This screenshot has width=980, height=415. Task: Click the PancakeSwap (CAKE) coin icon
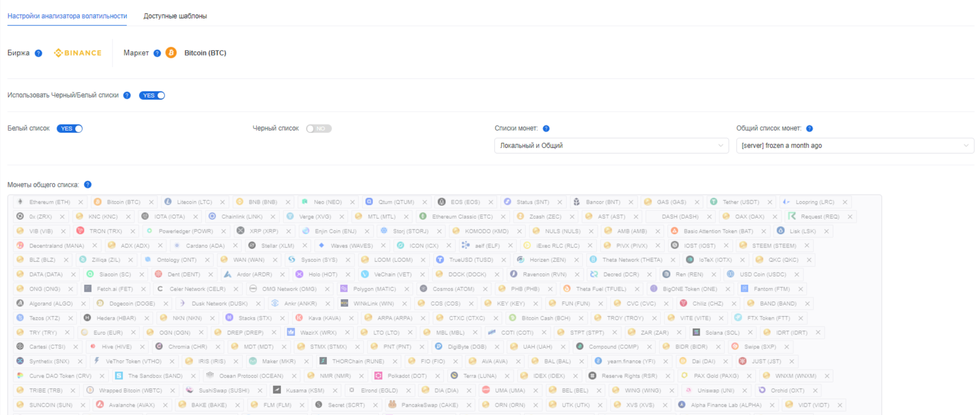pyautogui.click(x=392, y=404)
